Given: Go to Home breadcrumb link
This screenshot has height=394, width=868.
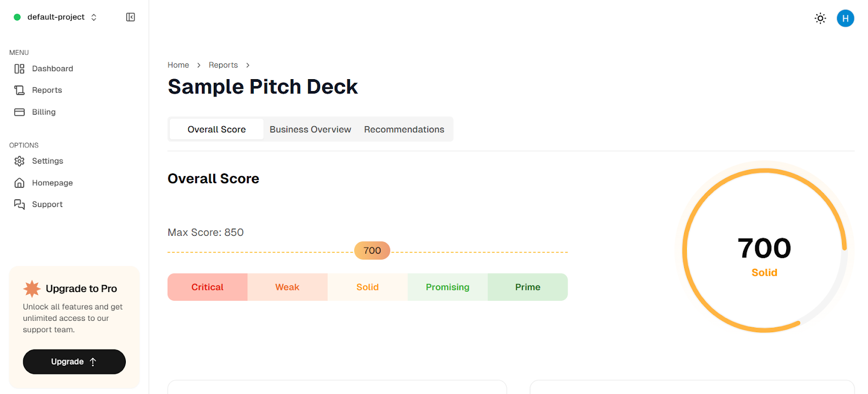Looking at the screenshot, I should coord(178,65).
